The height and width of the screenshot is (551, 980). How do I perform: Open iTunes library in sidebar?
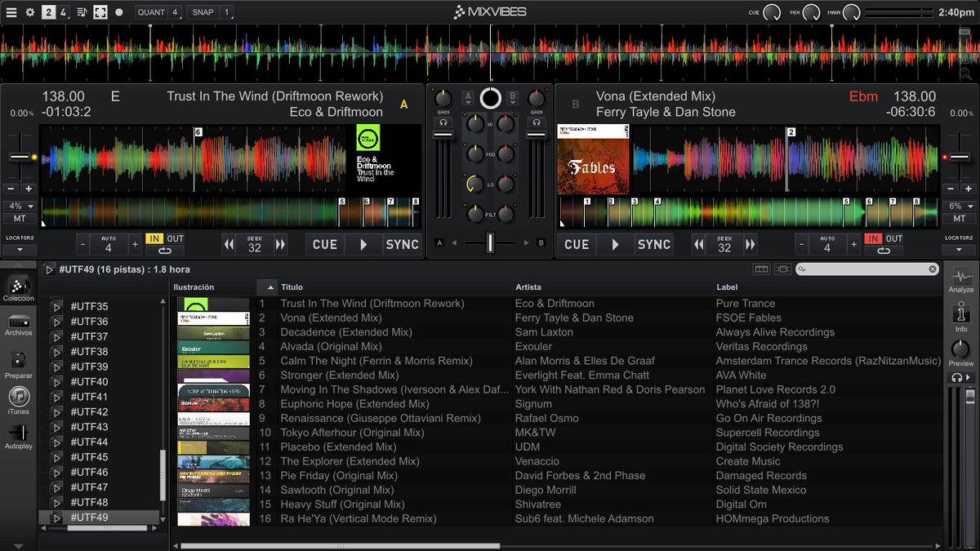point(19,402)
